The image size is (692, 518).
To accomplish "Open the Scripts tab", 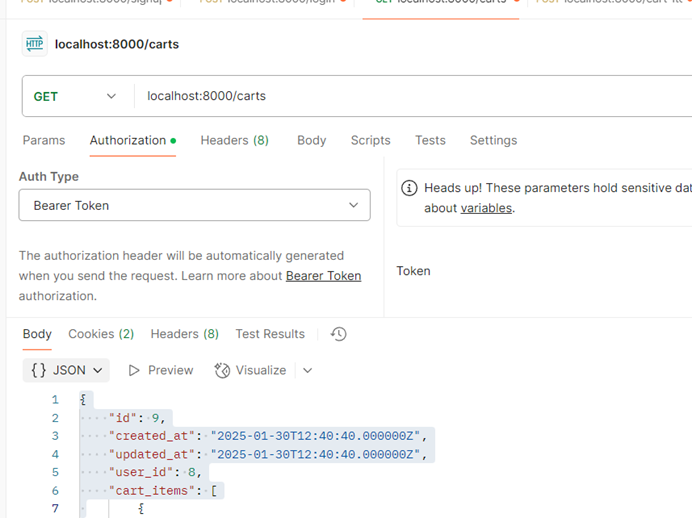I will pos(371,140).
